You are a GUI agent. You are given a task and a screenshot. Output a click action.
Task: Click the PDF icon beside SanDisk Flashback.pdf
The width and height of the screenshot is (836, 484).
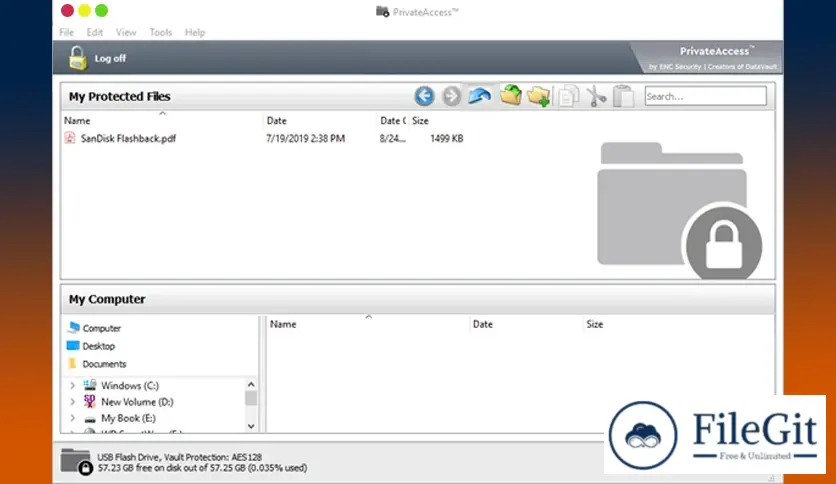70,138
